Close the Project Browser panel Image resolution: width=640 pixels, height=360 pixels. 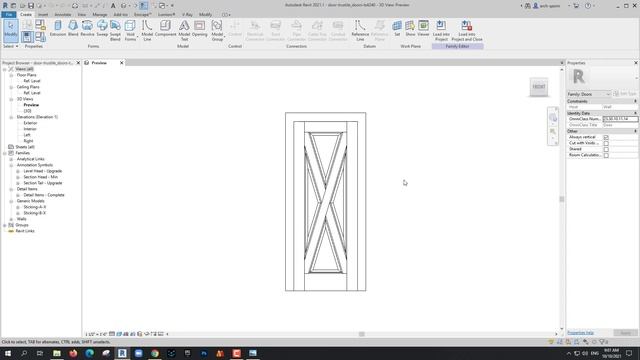(78, 63)
